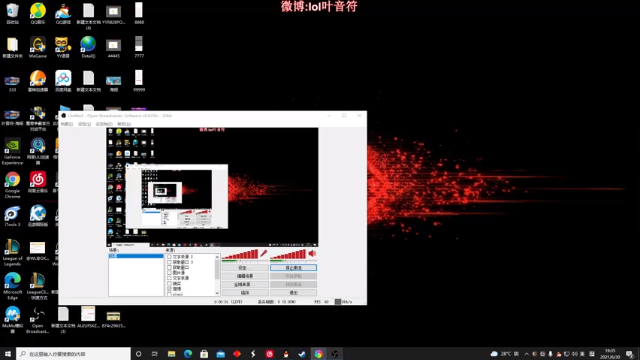Toggle the sixth source checkbox above 微博
The width and height of the screenshot is (640, 360).
click(x=169, y=283)
